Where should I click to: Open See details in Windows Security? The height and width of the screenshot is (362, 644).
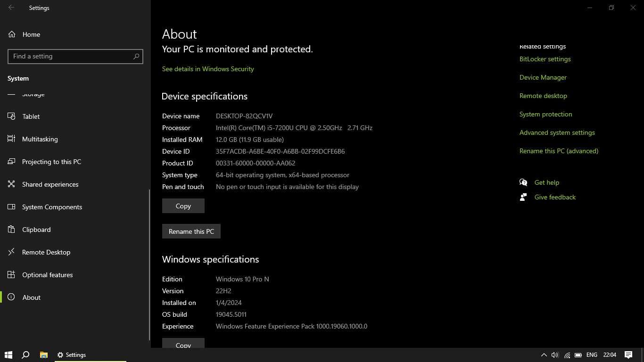208,69
